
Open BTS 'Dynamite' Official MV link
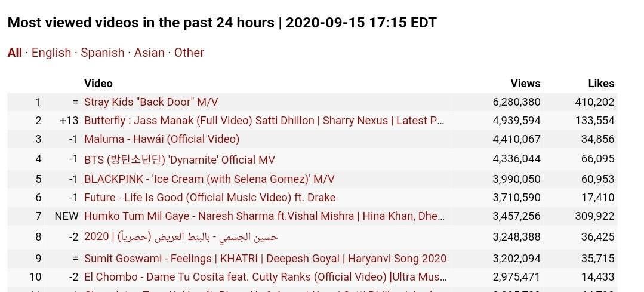180,159
